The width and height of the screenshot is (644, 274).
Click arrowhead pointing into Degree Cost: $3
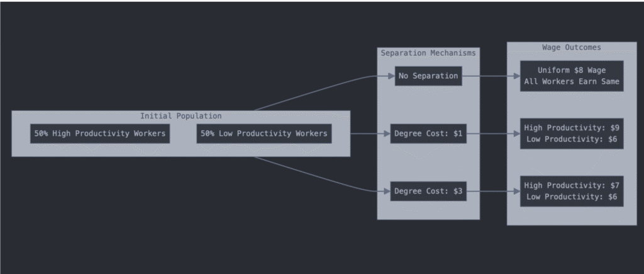coord(386,191)
